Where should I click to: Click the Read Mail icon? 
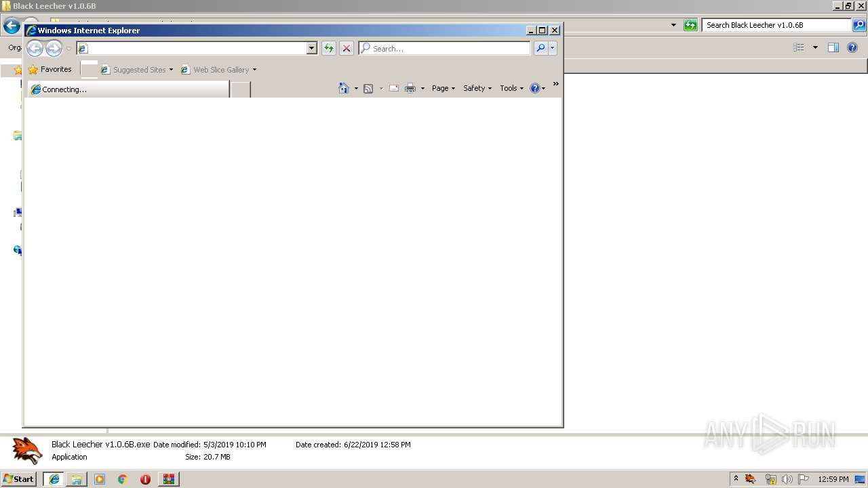(394, 88)
